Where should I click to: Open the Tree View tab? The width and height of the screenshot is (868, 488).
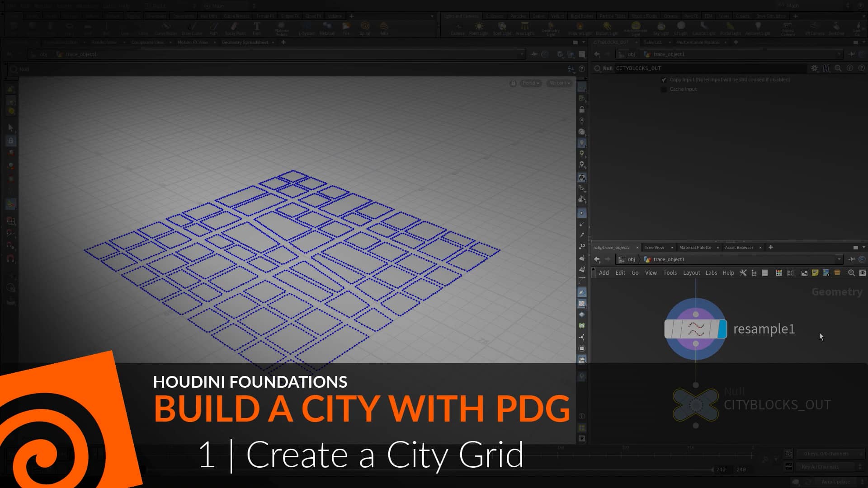tap(655, 247)
